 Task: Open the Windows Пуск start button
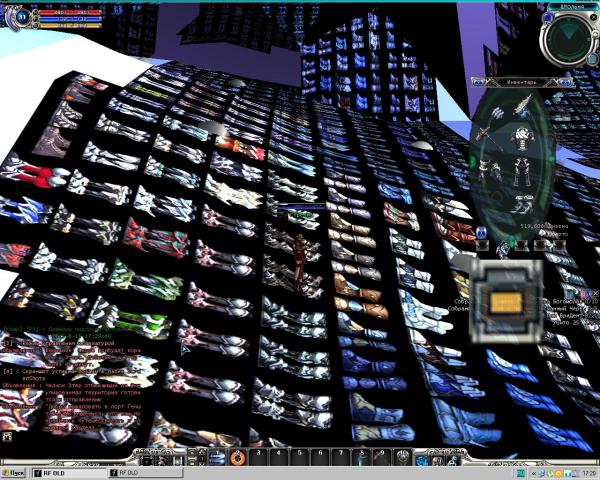(x=13, y=473)
